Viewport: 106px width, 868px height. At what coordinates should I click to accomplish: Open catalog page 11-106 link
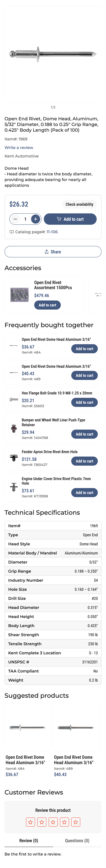[52, 232]
